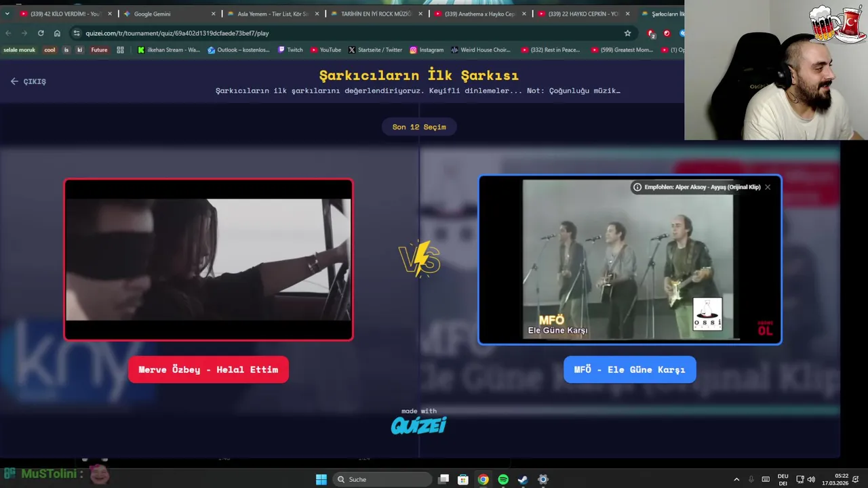This screenshot has height=488, width=868.
Task: Open the is bookmark folder
Action: tap(66, 49)
